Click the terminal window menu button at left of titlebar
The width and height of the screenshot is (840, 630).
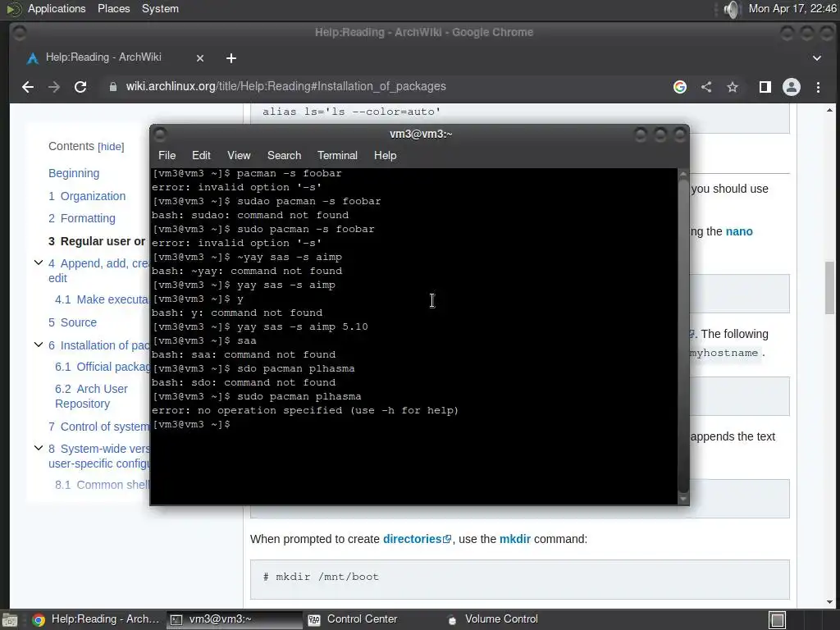point(160,134)
